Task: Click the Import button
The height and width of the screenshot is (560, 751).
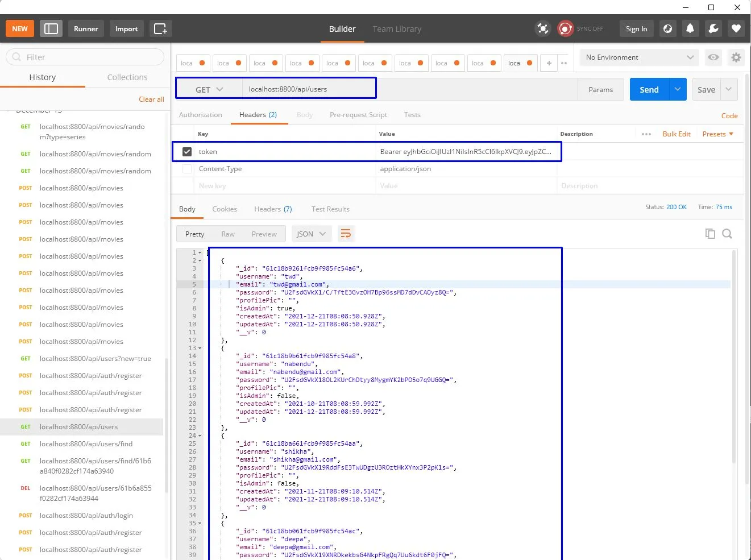Action: point(126,28)
